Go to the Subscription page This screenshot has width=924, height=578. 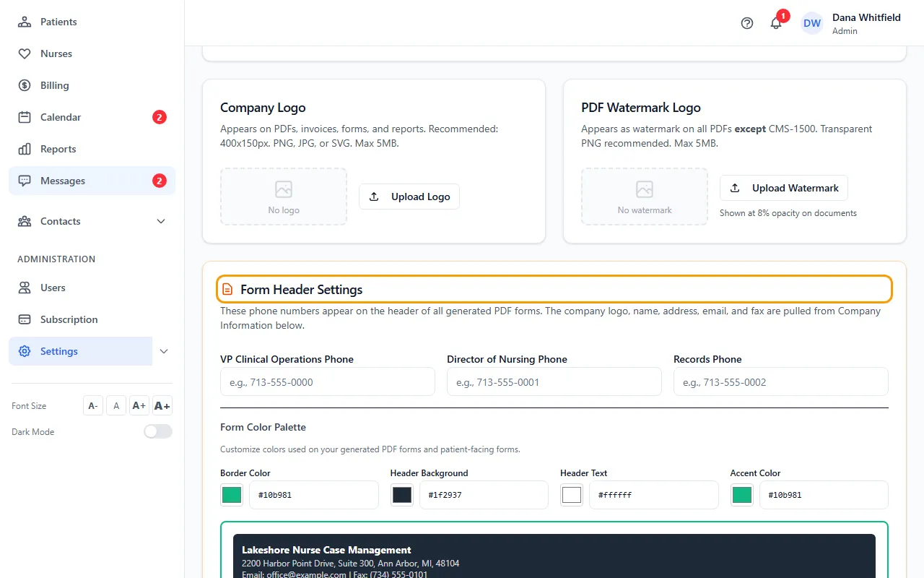pos(92,319)
